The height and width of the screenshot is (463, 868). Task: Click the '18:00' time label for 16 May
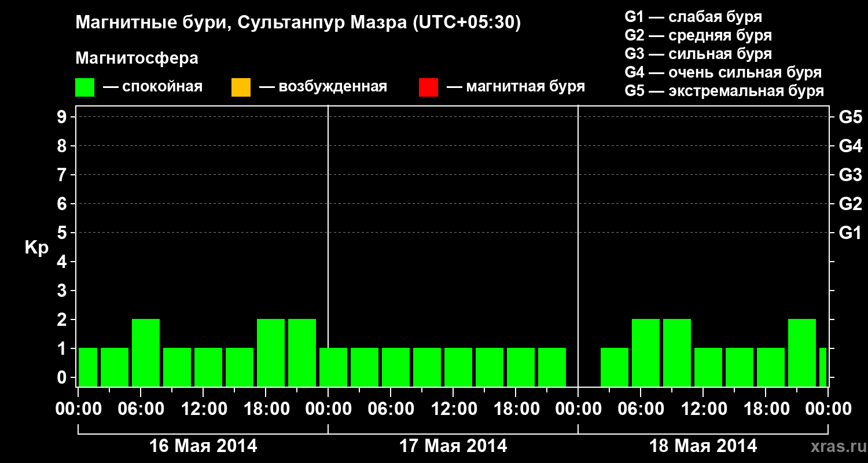[x=266, y=409]
